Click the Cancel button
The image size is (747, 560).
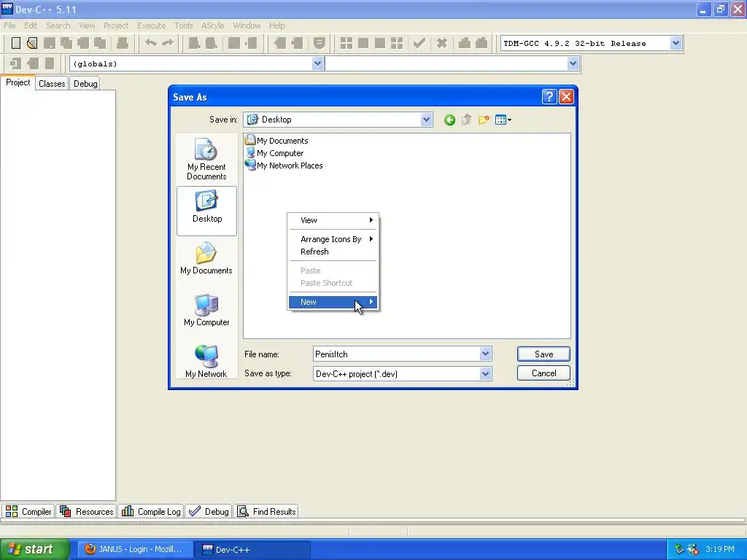[543, 373]
